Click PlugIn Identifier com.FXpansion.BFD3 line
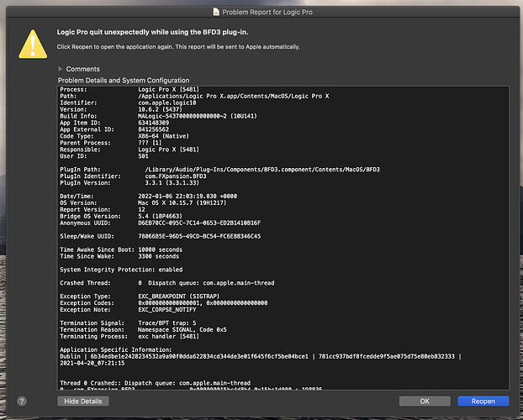 click(x=133, y=176)
